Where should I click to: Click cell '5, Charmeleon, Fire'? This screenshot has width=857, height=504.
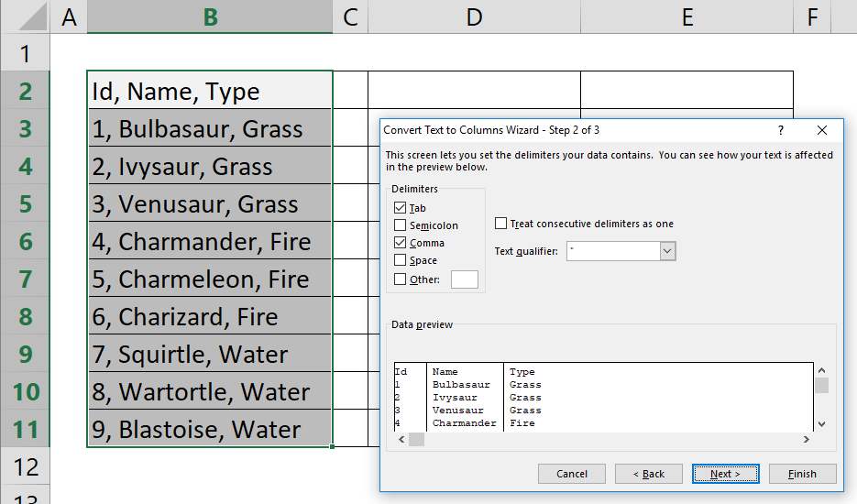click(x=210, y=279)
